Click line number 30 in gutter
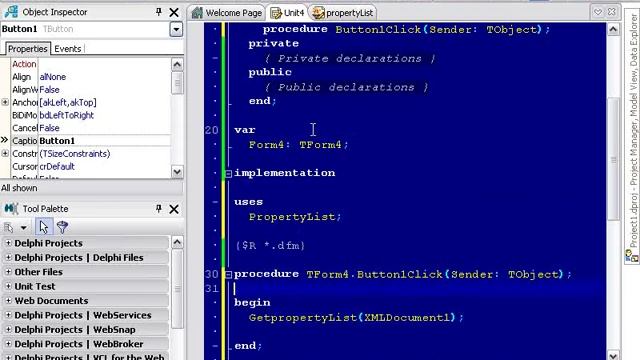This screenshot has height=360, width=640. tap(212, 274)
